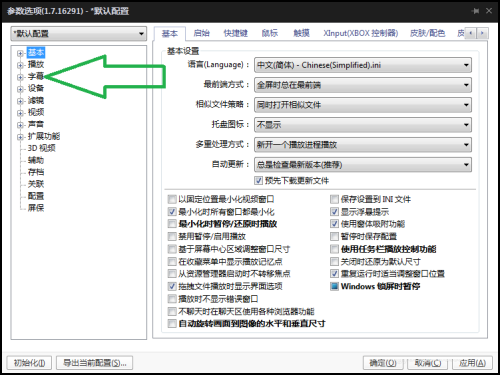Switch to the 皮肤/配色 tab
500x375 pixels.
427,33
